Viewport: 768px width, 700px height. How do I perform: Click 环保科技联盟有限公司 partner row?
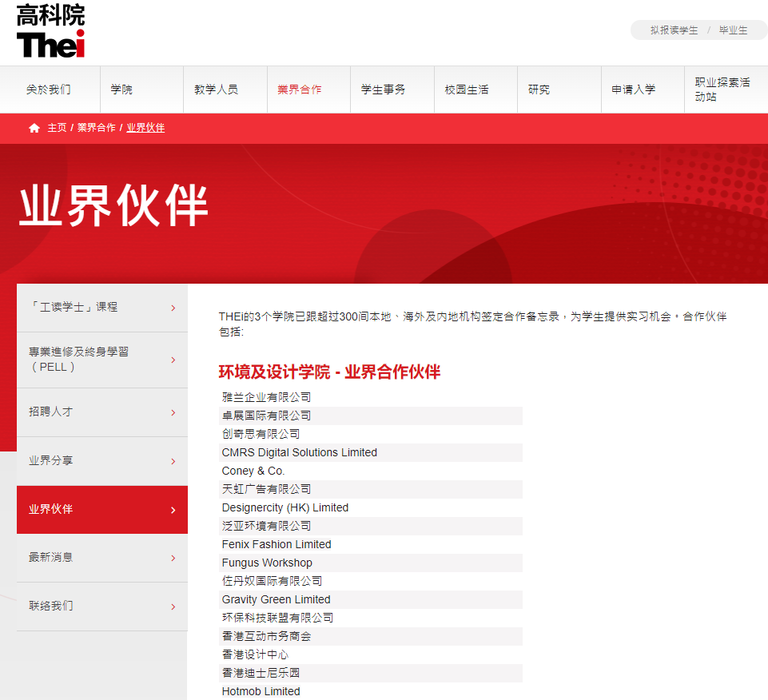pos(370,618)
